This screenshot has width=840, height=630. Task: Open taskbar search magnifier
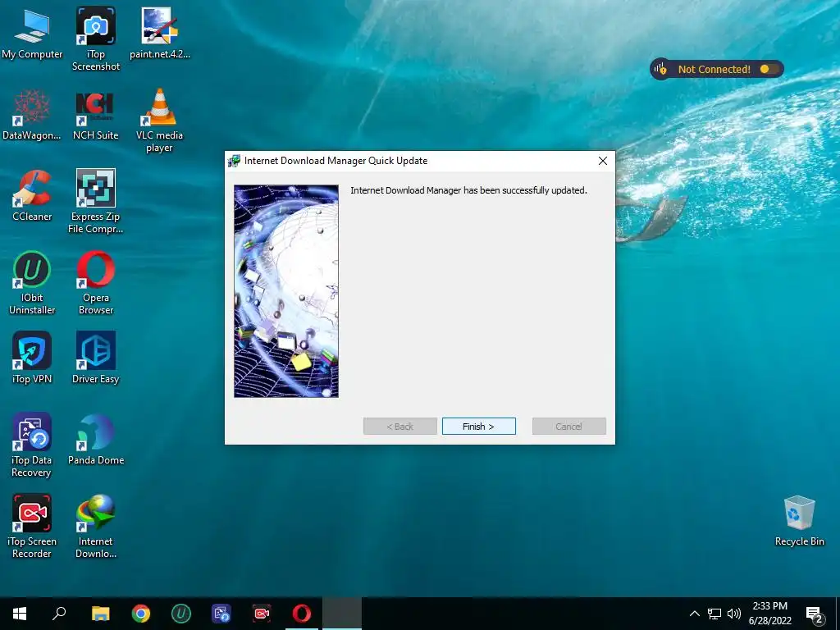(x=59, y=614)
